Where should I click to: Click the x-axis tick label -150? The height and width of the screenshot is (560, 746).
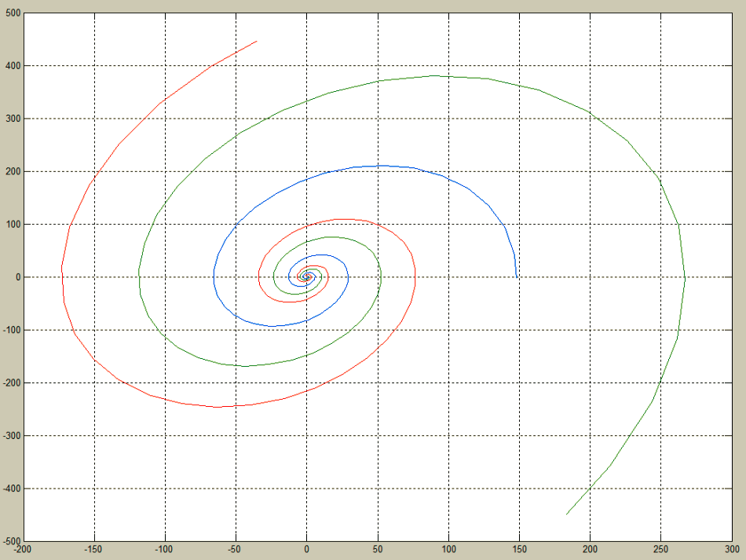(93, 550)
